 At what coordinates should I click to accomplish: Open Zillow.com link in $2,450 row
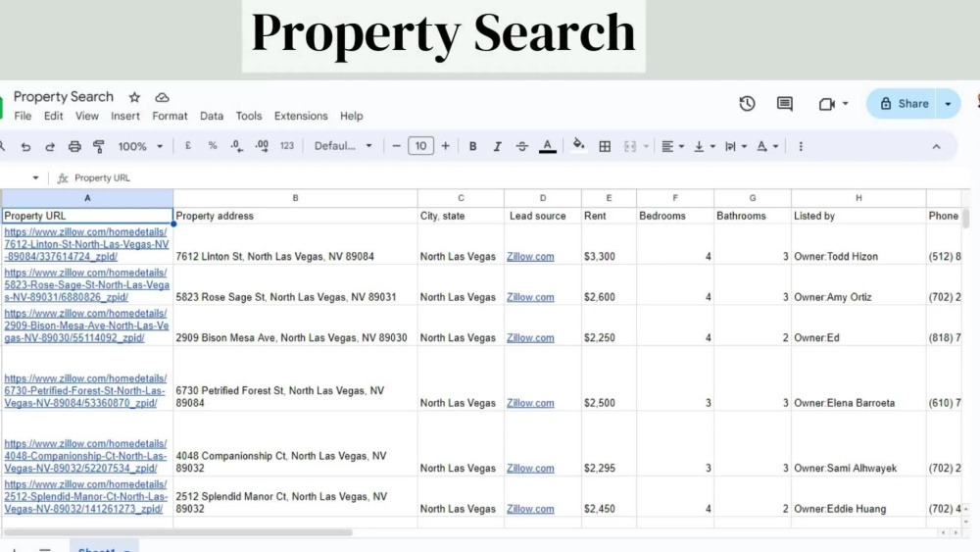530,509
